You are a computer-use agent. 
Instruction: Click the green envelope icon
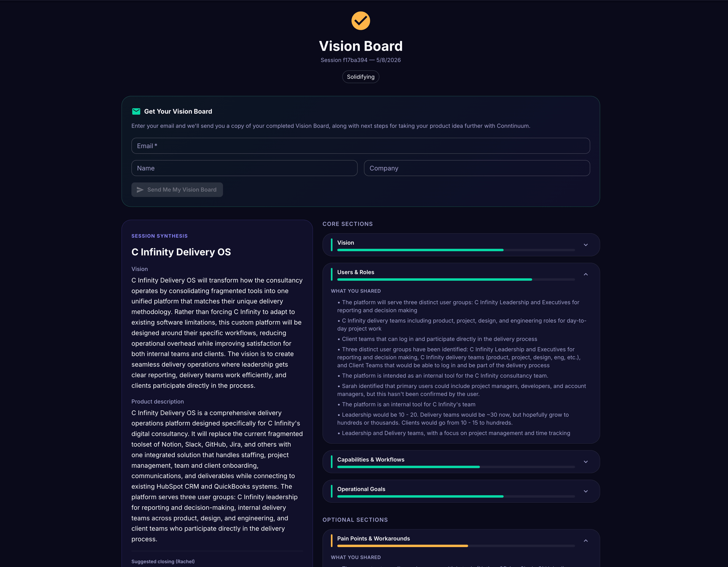136,111
